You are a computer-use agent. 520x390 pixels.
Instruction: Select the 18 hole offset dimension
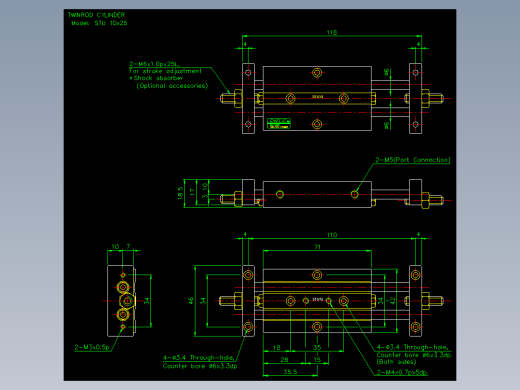tap(276, 348)
